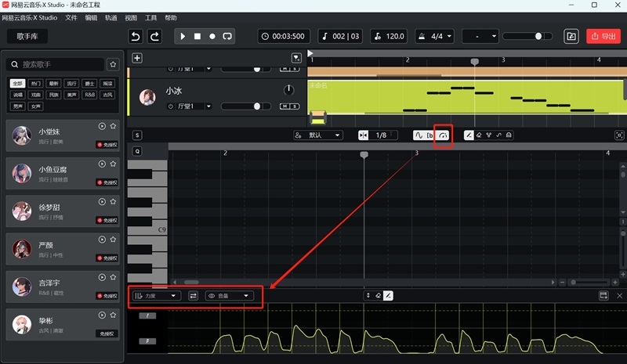Select the split tool in piano roll toolbar
Image resolution: width=627 pixels, height=364 pixels.
(488, 135)
